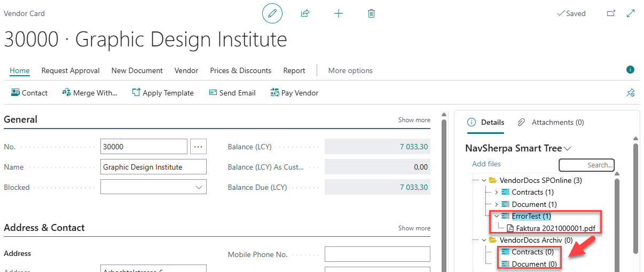Click the pin icon on action bar
This screenshot has height=272, width=644.
[630, 93]
